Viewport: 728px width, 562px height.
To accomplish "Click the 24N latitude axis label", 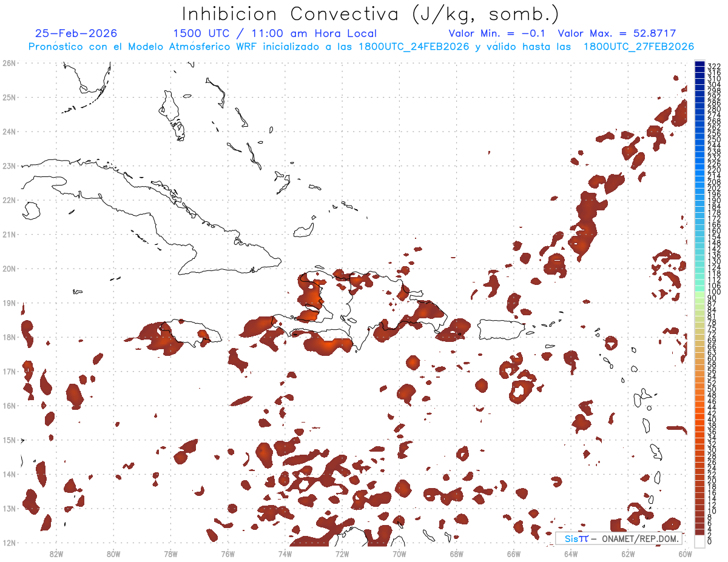I will click(8, 131).
